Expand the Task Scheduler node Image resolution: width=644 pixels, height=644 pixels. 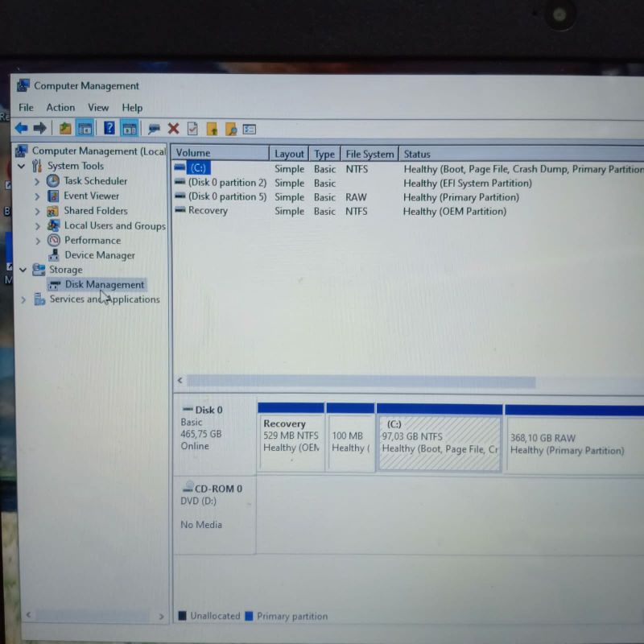click(x=37, y=181)
